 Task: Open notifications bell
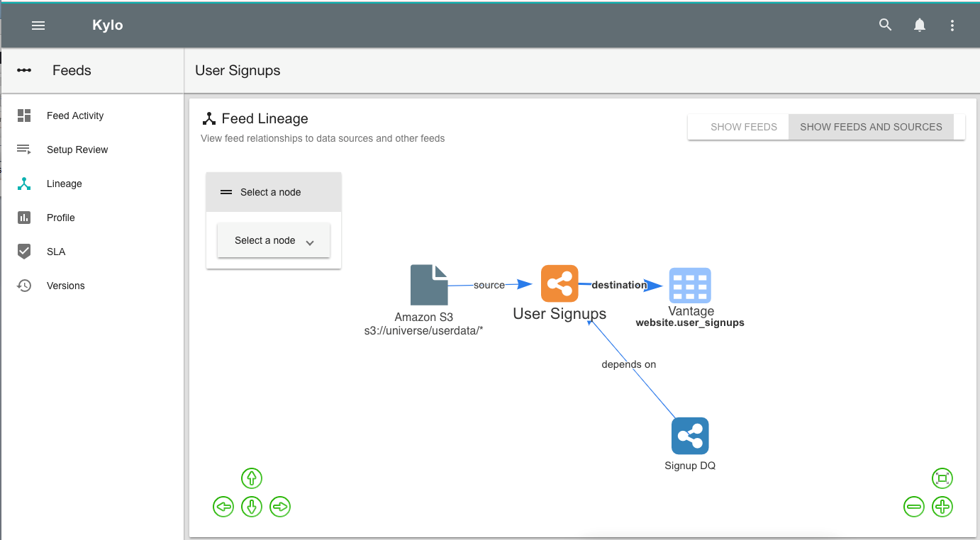coord(920,26)
